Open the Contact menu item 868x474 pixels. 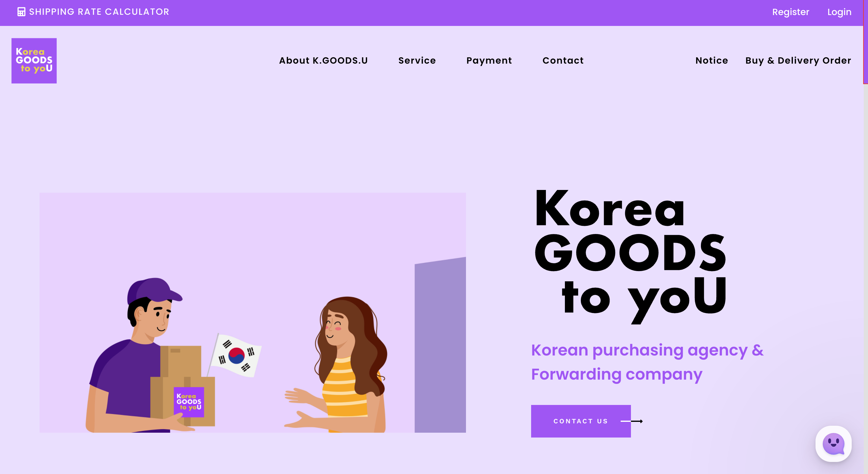(x=563, y=61)
